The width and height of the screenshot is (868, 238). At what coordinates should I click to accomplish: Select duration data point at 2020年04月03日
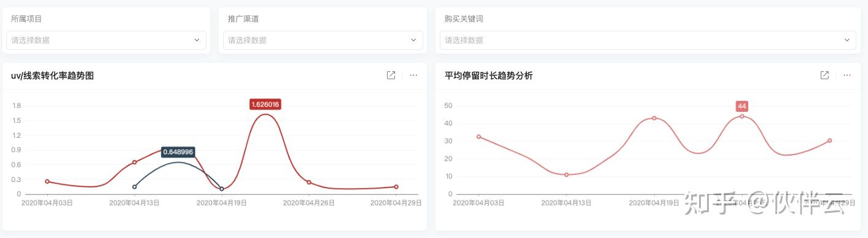[479, 137]
